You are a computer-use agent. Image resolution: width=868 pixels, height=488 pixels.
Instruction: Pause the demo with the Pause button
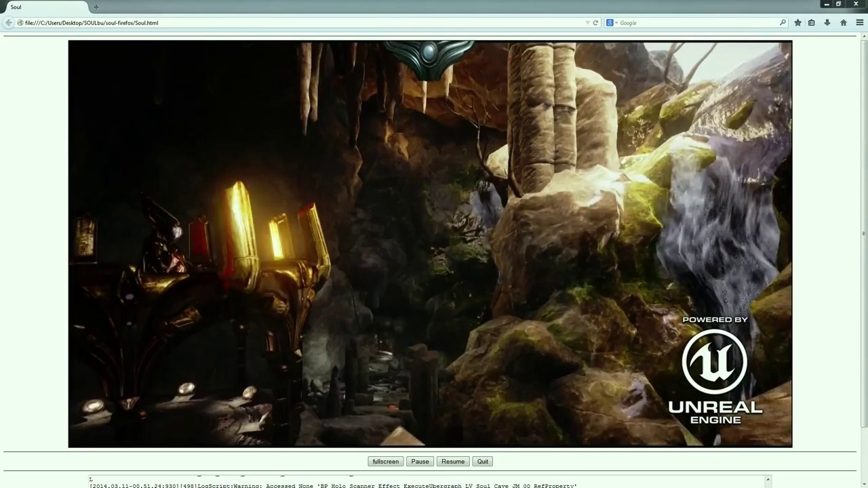click(420, 462)
